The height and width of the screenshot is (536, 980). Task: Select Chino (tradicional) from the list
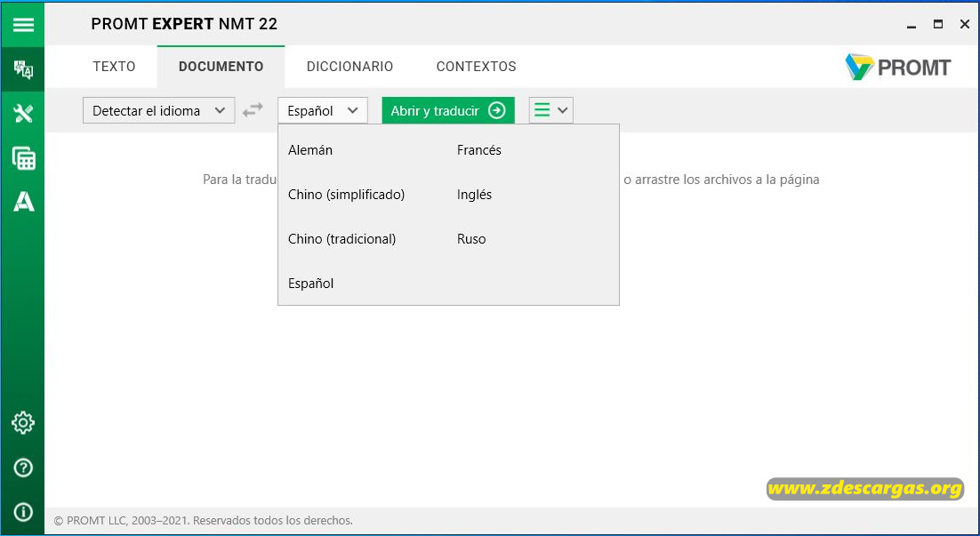click(341, 238)
